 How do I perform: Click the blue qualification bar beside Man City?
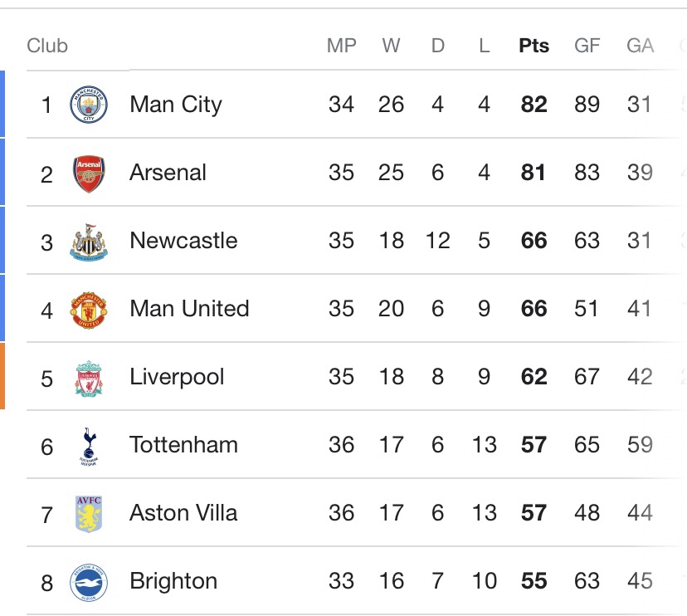pos(2,105)
